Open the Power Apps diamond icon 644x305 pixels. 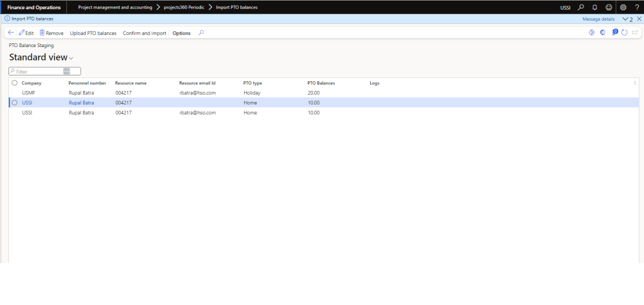[x=592, y=32]
